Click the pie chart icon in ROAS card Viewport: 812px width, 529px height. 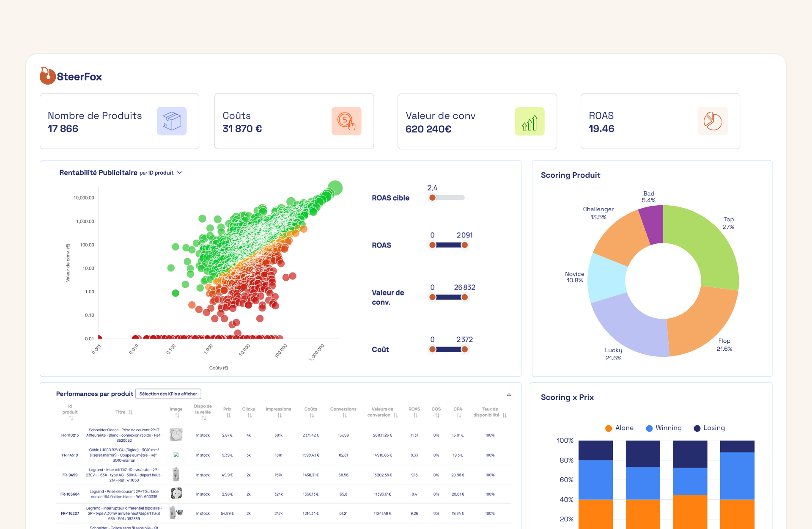713,121
